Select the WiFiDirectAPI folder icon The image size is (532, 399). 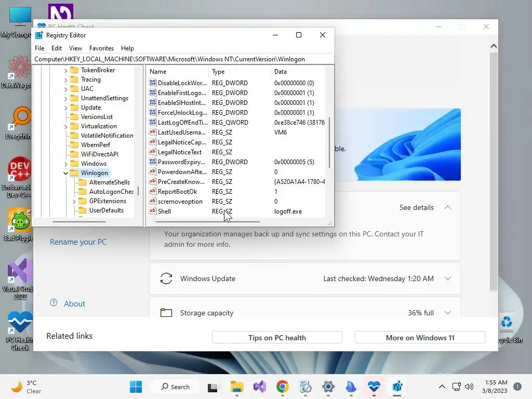tap(74, 154)
